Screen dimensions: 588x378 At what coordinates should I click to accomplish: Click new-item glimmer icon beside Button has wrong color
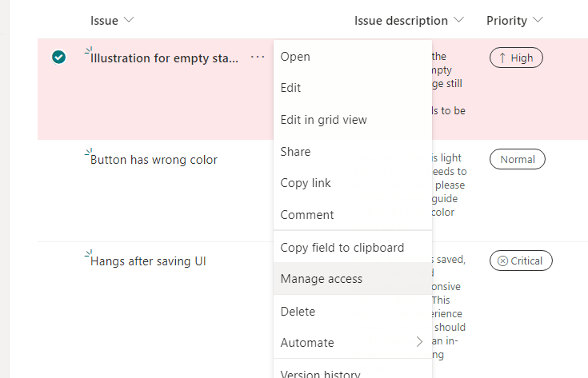[89, 152]
